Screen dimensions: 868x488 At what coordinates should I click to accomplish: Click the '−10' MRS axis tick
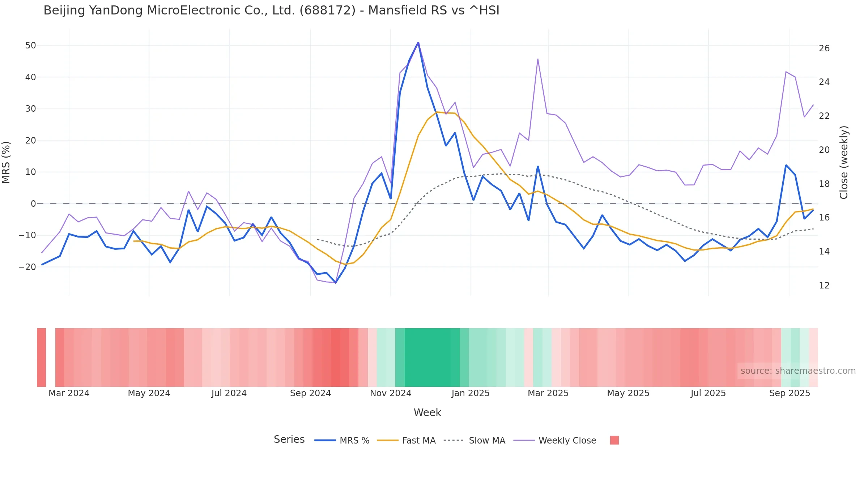pos(27,235)
